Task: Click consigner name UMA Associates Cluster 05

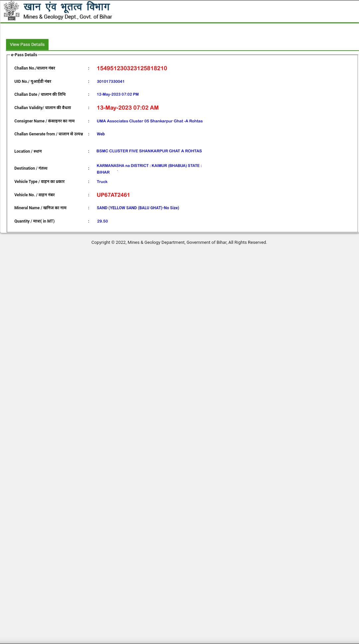Action: point(150,121)
